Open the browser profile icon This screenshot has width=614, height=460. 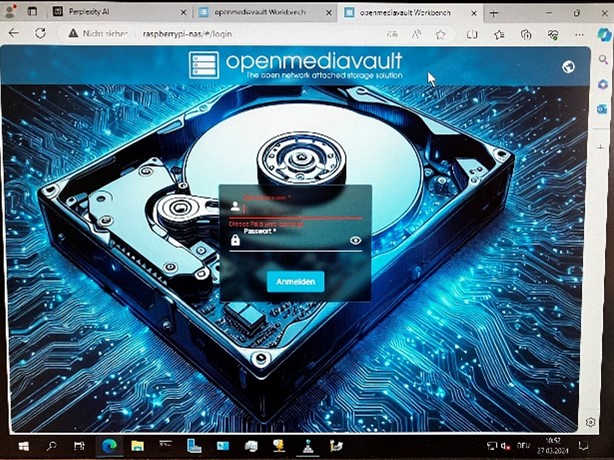click(x=10, y=12)
